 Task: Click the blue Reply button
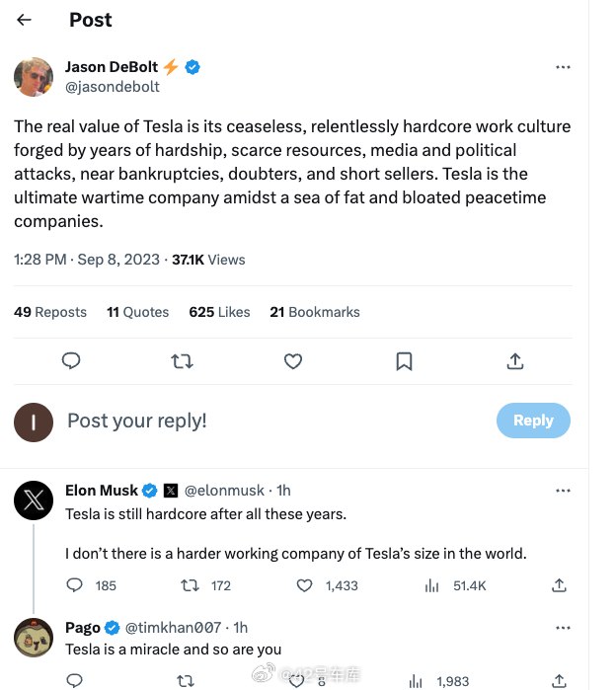533,421
